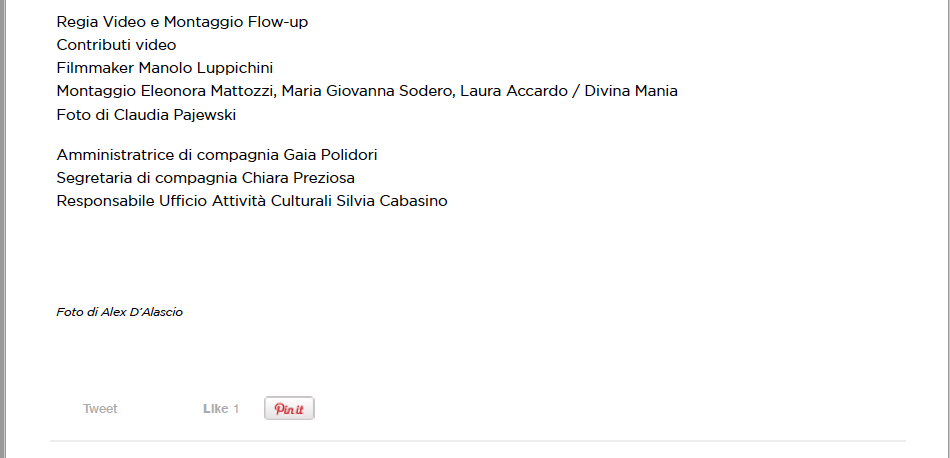Click the 'Foto di Claudia Pajewski' line
The width and height of the screenshot is (950, 458).
146,115
